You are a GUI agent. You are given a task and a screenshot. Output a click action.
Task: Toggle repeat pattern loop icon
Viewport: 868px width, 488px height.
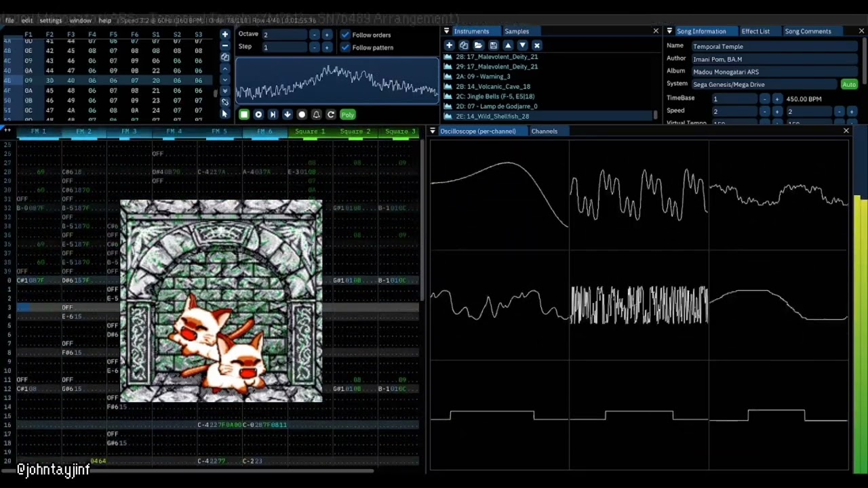click(x=330, y=115)
